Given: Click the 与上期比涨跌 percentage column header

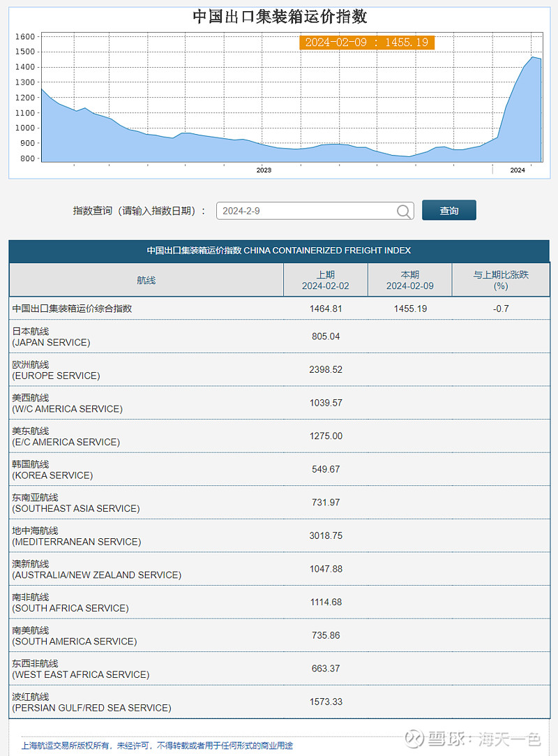Looking at the screenshot, I should 502,279.
